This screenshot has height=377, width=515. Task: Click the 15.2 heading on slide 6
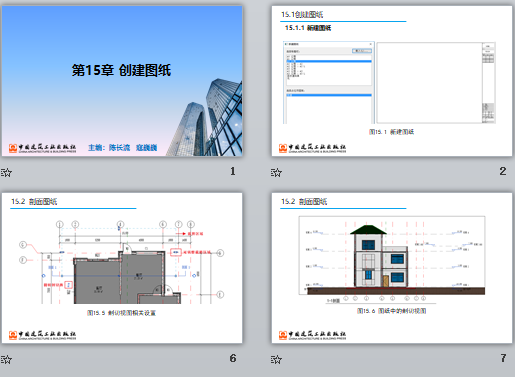coord(34,202)
